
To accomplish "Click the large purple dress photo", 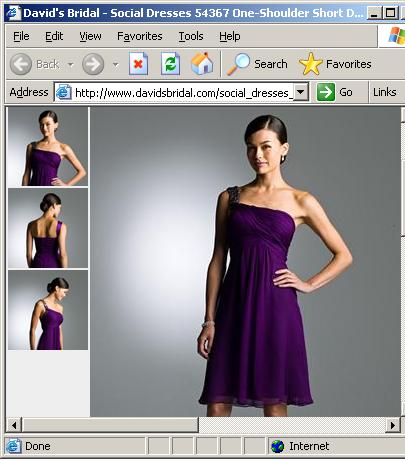I will pyautogui.click(x=245, y=262).
